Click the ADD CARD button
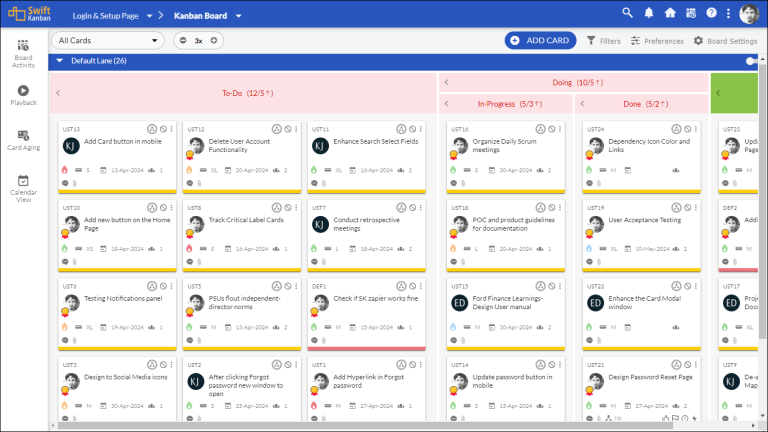The height and width of the screenshot is (432, 768). pyautogui.click(x=540, y=40)
